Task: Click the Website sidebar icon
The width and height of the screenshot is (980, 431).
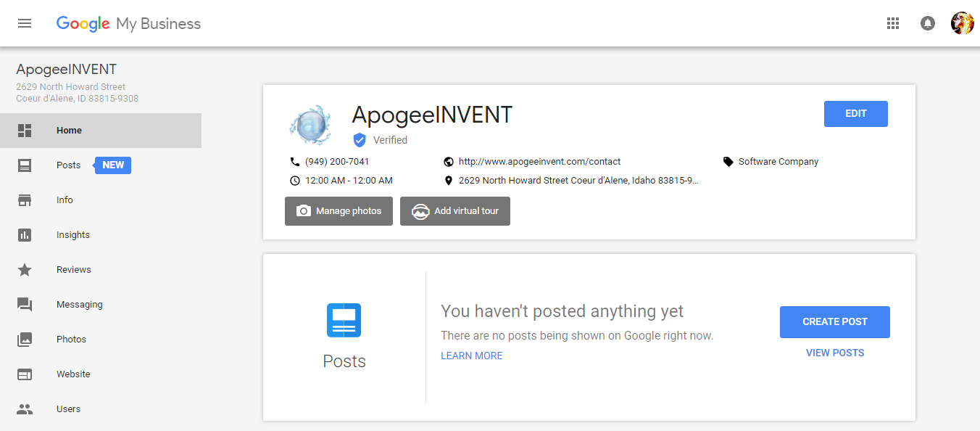Action: pyautogui.click(x=25, y=374)
